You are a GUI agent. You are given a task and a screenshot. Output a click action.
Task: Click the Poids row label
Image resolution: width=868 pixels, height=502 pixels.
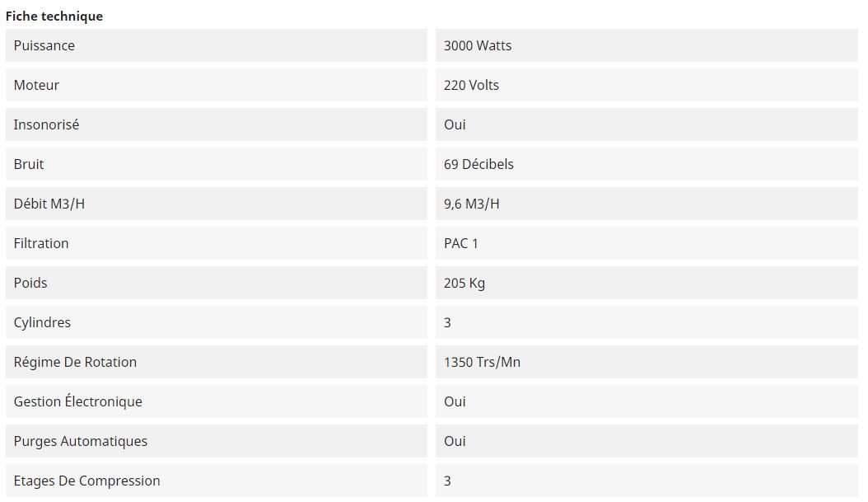tap(30, 284)
